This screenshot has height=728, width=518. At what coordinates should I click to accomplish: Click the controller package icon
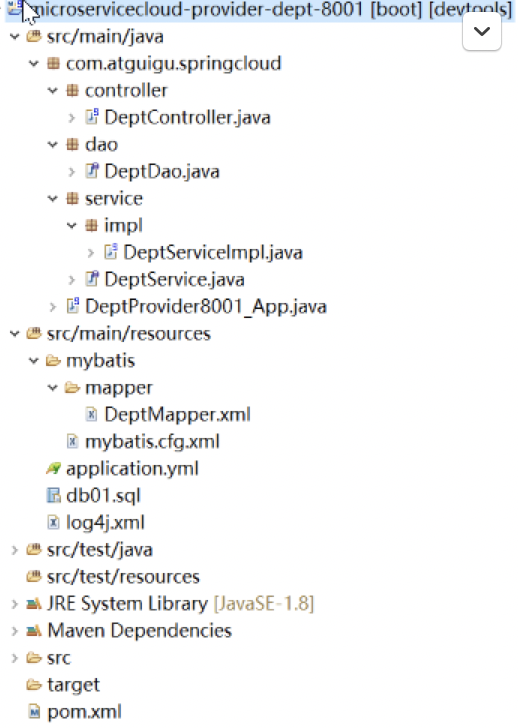(72, 90)
